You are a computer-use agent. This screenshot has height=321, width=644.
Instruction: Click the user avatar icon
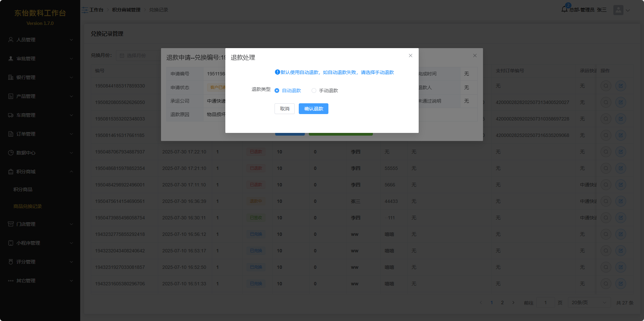tap(618, 10)
